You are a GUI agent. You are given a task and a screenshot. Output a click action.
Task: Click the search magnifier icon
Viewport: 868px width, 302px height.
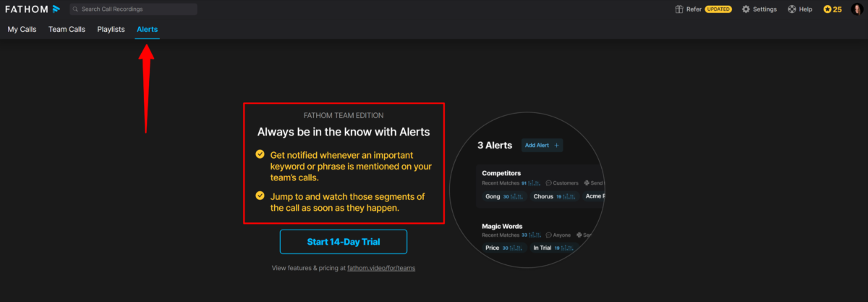pos(76,9)
